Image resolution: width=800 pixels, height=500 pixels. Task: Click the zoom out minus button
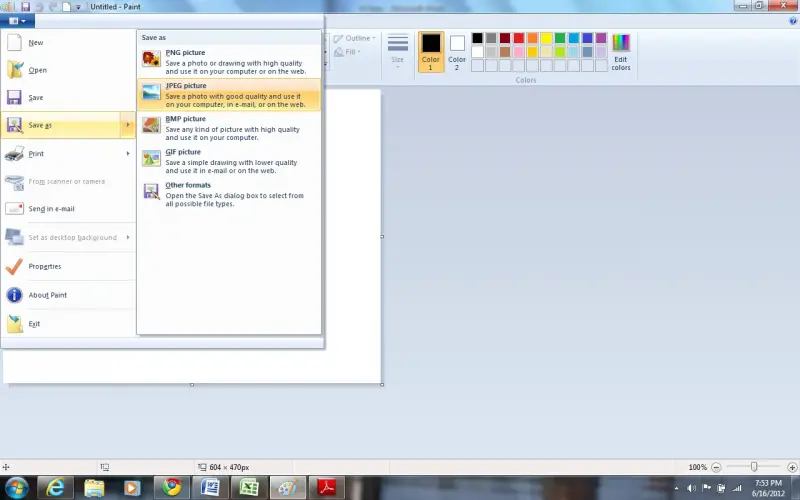tap(716, 467)
